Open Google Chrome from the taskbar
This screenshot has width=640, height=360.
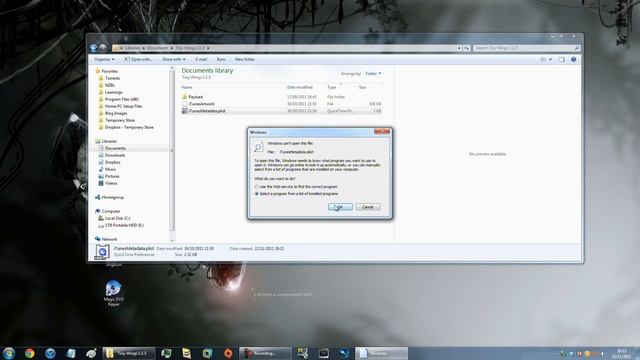pyautogui.click(x=29, y=353)
